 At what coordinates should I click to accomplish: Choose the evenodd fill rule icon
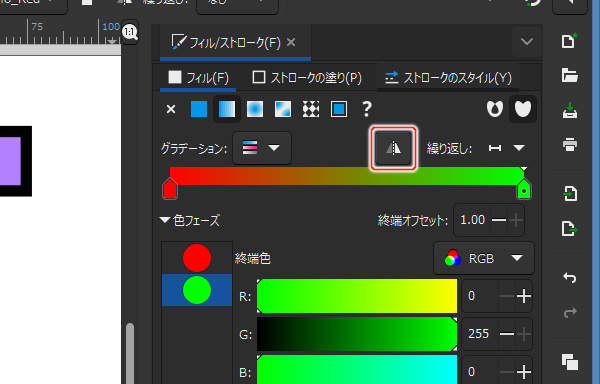495,109
